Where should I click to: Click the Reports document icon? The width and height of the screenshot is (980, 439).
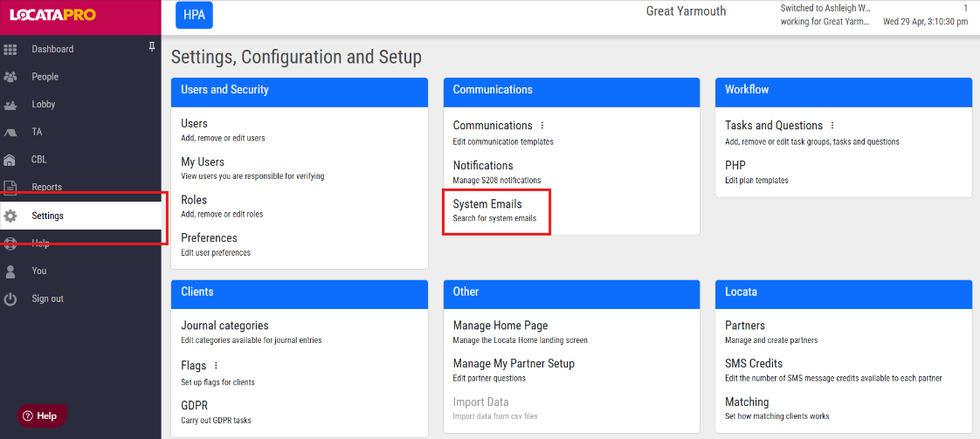click(x=10, y=188)
